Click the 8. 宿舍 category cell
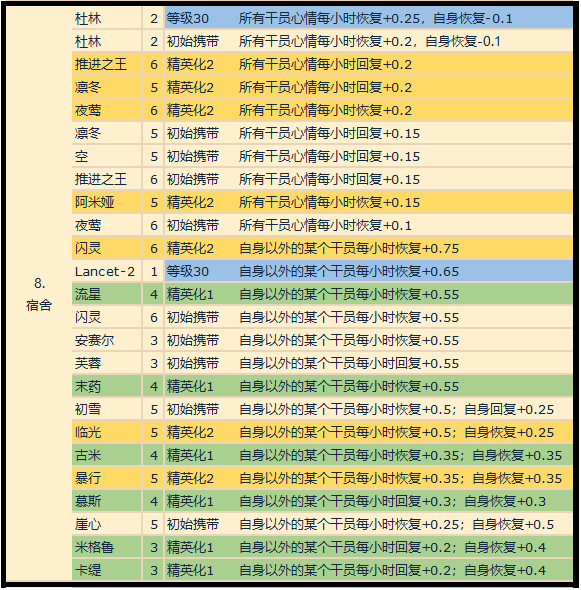The height and width of the screenshot is (590, 581). click(x=39, y=294)
